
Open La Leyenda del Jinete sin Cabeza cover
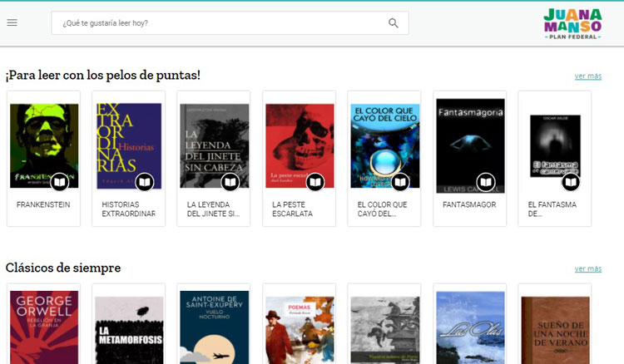214,145
